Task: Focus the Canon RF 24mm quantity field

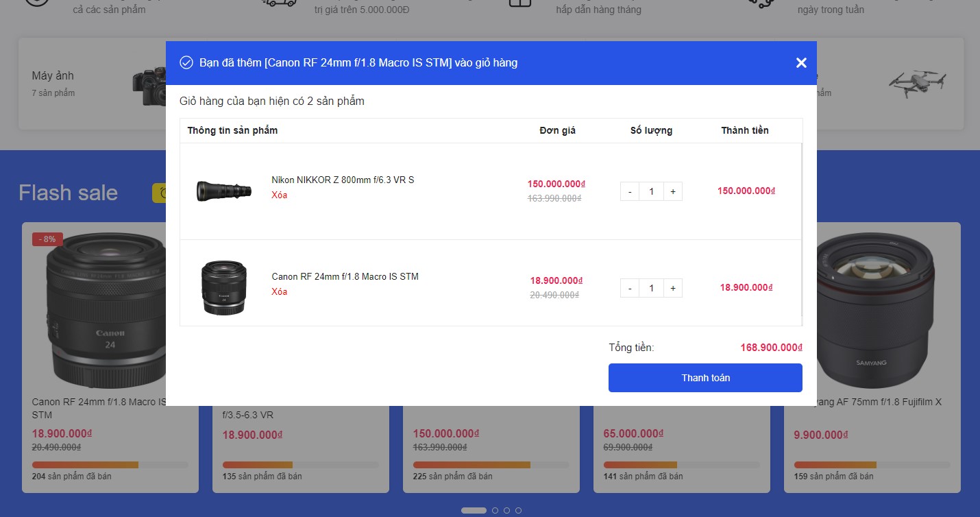Action: 651,288
